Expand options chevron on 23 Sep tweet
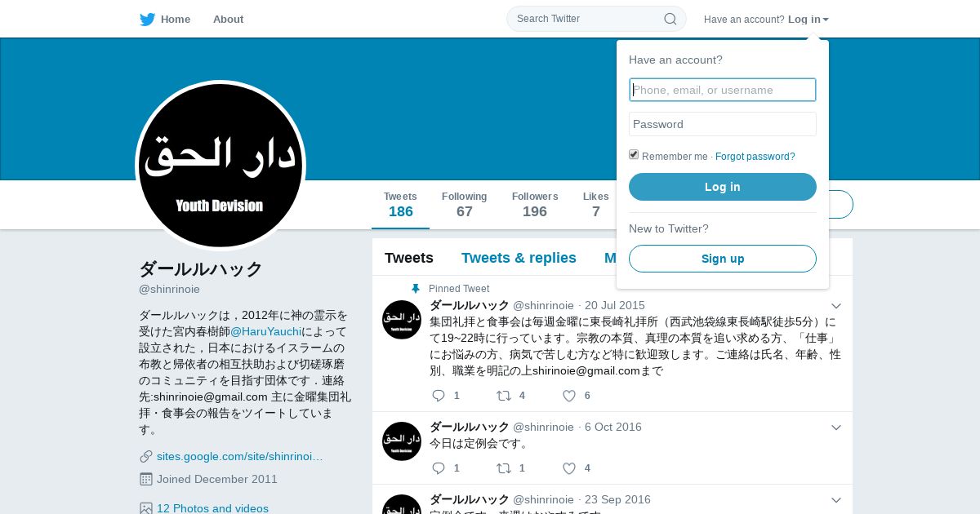 (x=835, y=500)
